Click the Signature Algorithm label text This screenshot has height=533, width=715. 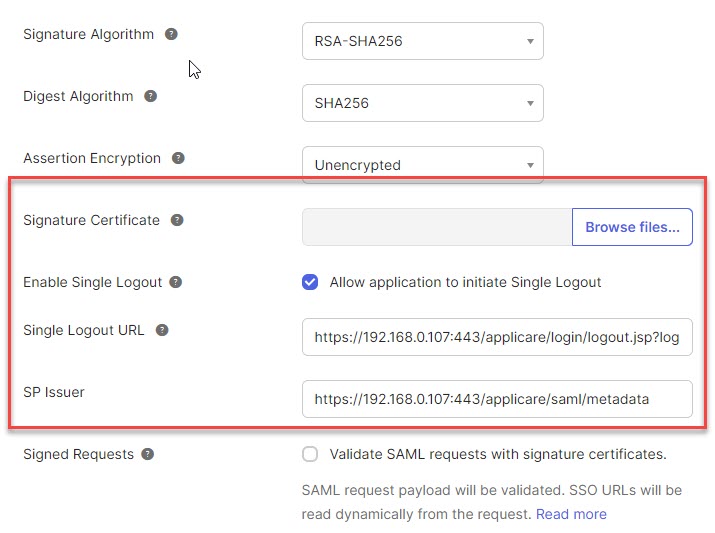point(88,34)
